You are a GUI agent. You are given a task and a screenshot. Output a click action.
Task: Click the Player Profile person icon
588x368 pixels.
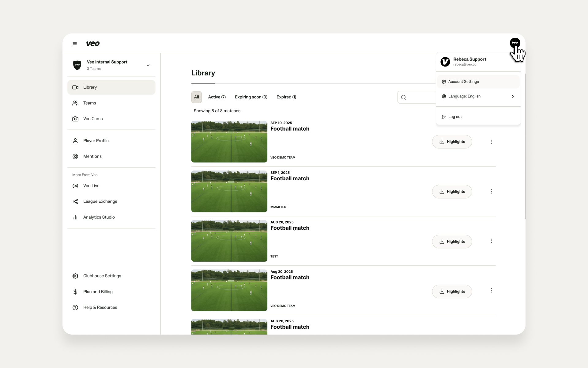(75, 141)
